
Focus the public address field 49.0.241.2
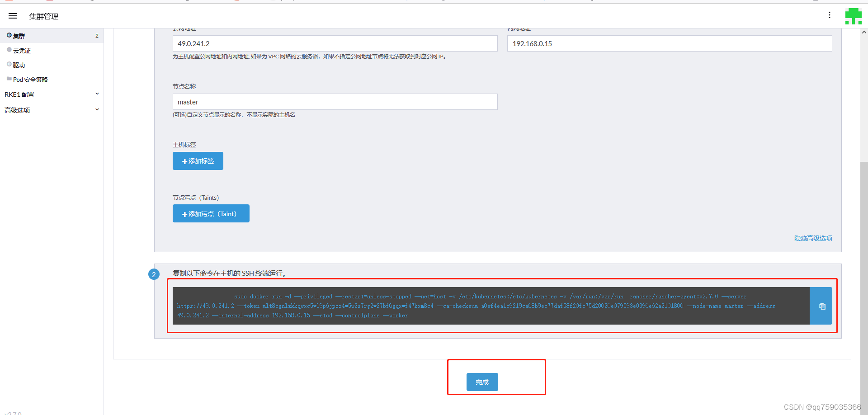point(335,43)
